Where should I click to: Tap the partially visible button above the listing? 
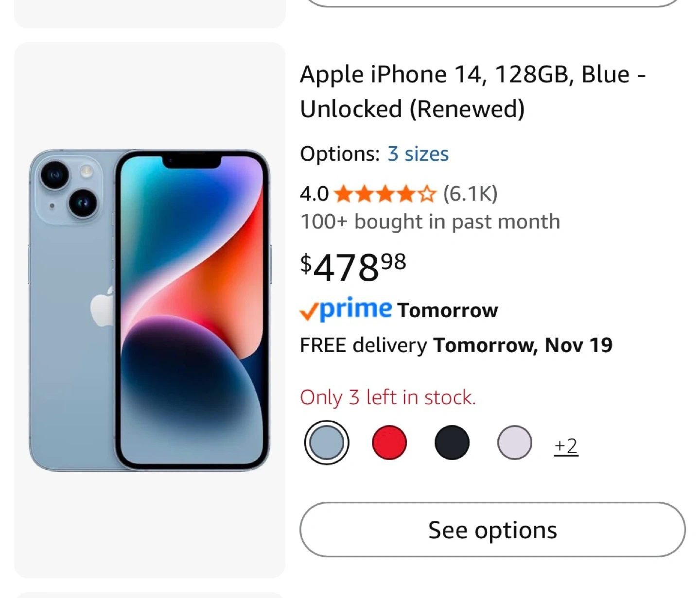[492, 3]
